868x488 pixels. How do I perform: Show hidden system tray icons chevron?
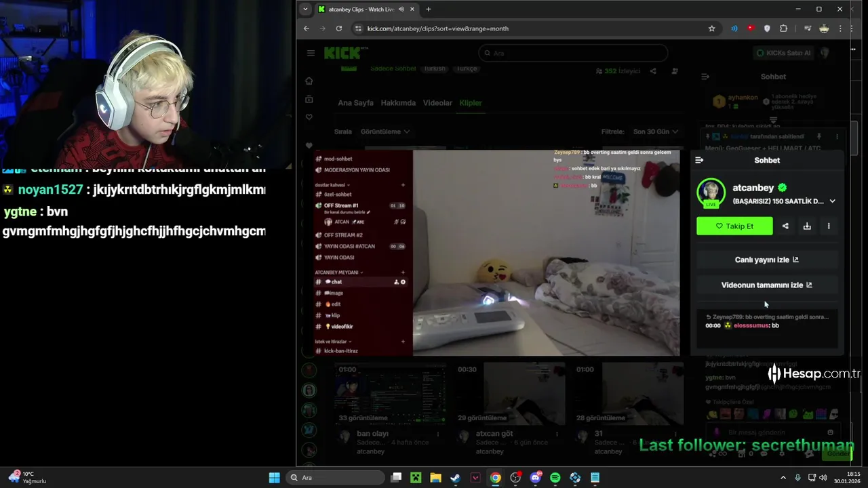point(783,478)
